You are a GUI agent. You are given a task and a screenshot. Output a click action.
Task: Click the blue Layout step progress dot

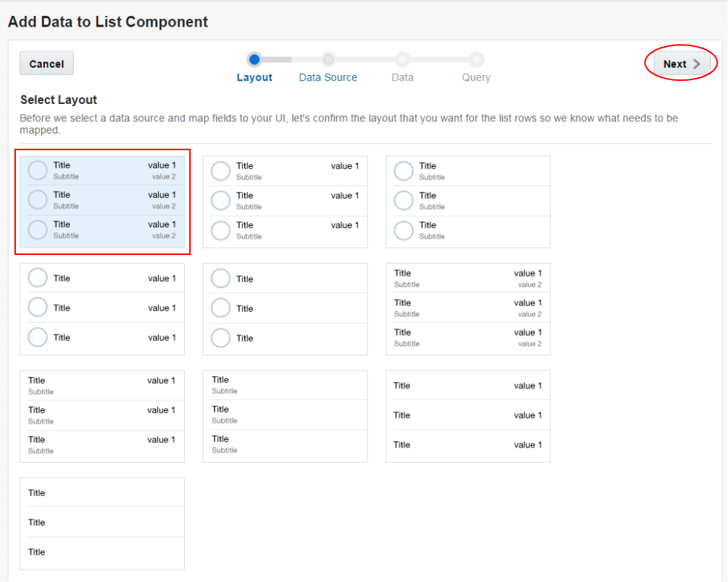[x=254, y=59]
